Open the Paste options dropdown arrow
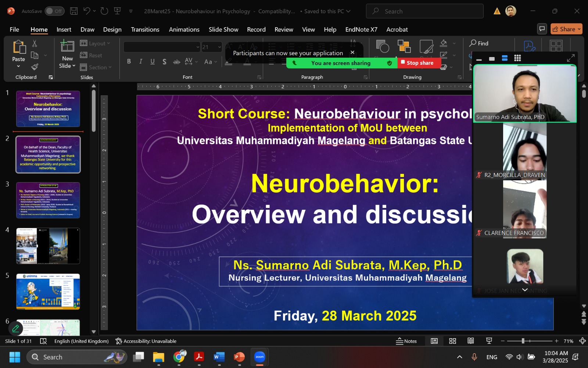This screenshot has width=588, height=368. pyautogui.click(x=18, y=66)
